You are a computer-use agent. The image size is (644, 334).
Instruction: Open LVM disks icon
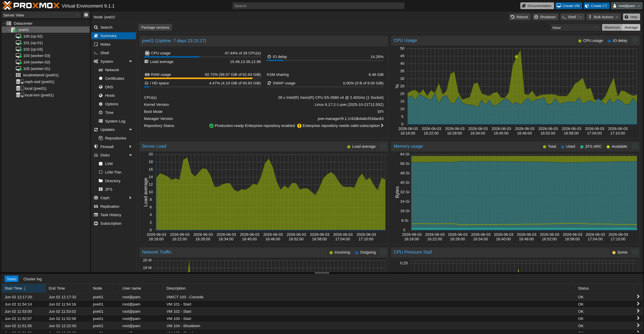101,164
